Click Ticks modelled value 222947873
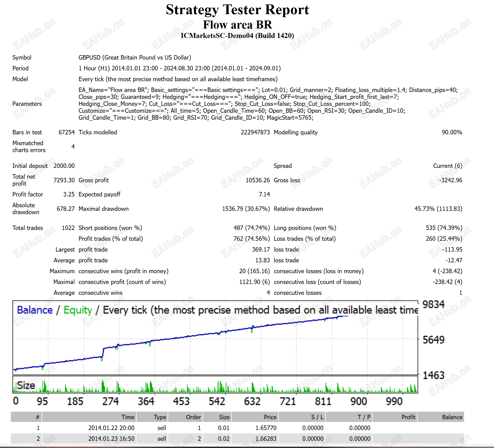The height and width of the screenshot is (448, 494). pos(255,132)
